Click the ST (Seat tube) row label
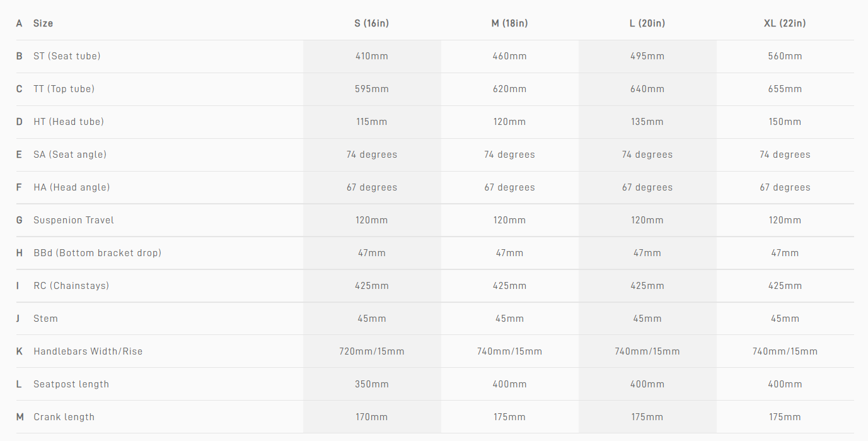Screen dimensions: 868x441 tap(67, 56)
